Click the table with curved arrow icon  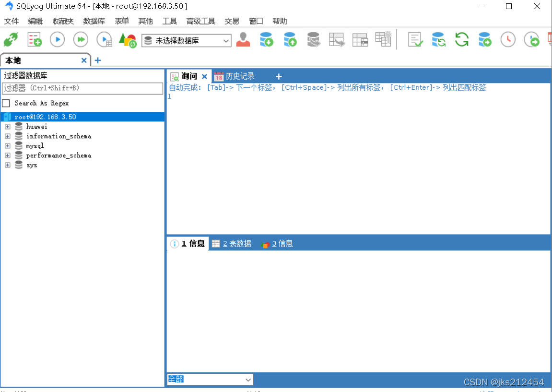337,39
